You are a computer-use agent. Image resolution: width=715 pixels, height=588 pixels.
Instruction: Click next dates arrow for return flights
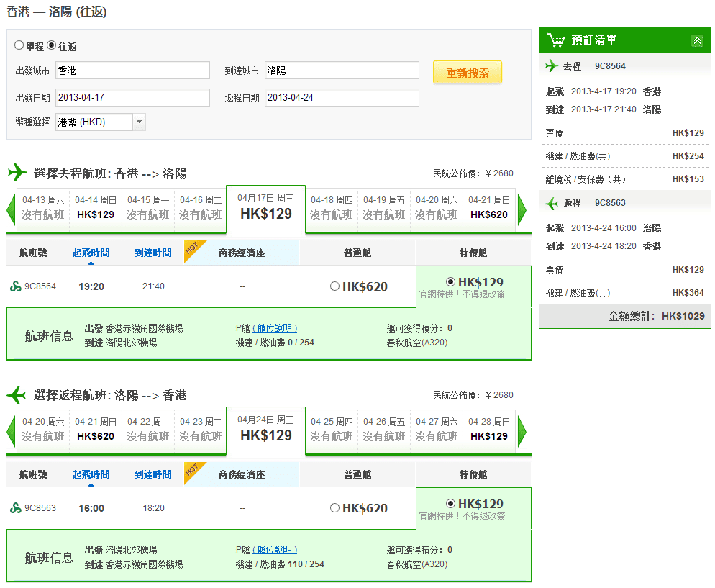point(522,431)
